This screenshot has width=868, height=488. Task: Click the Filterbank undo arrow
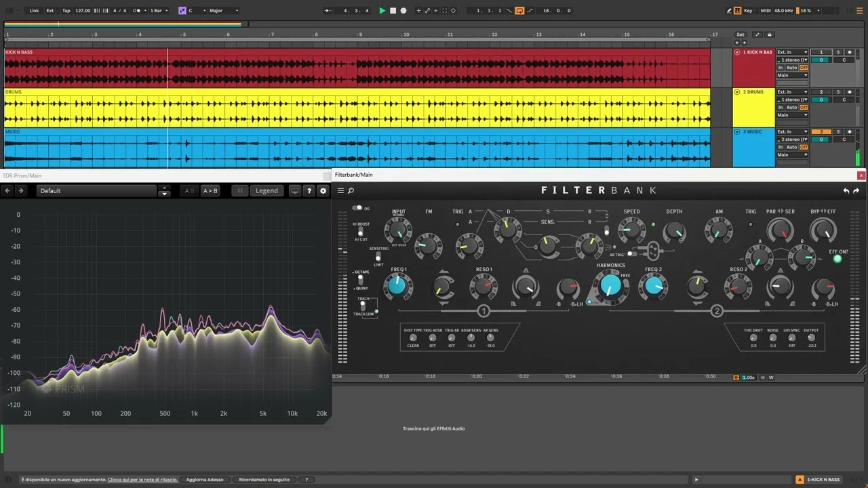pyautogui.click(x=846, y=191)
